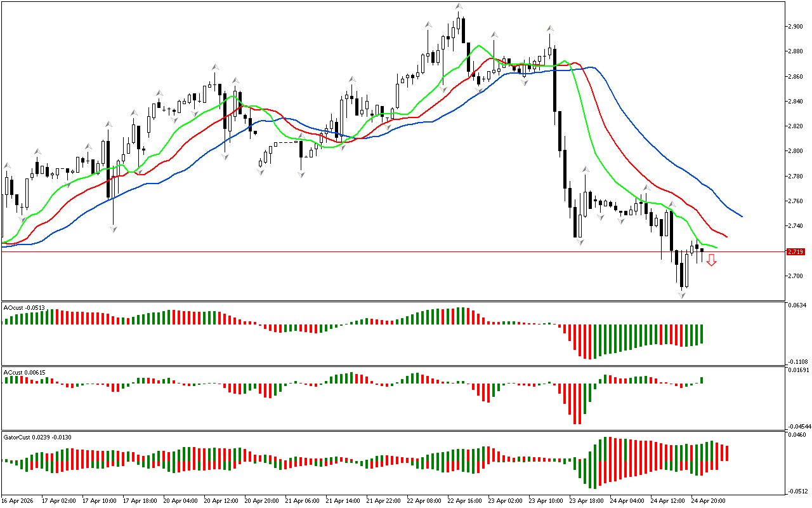812x508 pixels.
Task: Click the right end of the green Alligator line
Action: 716,247
